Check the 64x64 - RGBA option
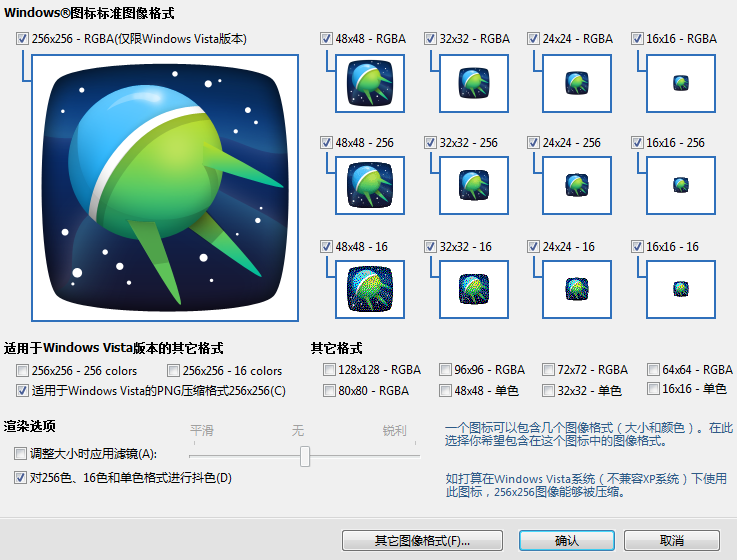The width and height of the screenshot is (737, 560). tap(653, 370)
